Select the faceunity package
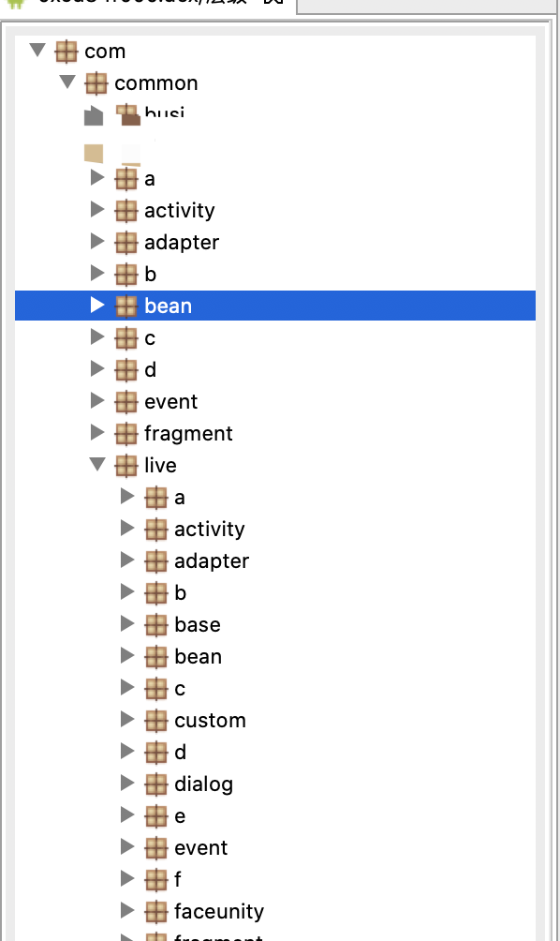 point(219,912)
